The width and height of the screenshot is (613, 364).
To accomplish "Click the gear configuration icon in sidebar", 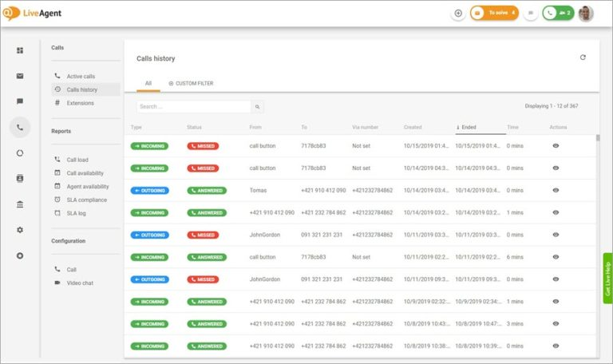I will click(x=20, y=230).
